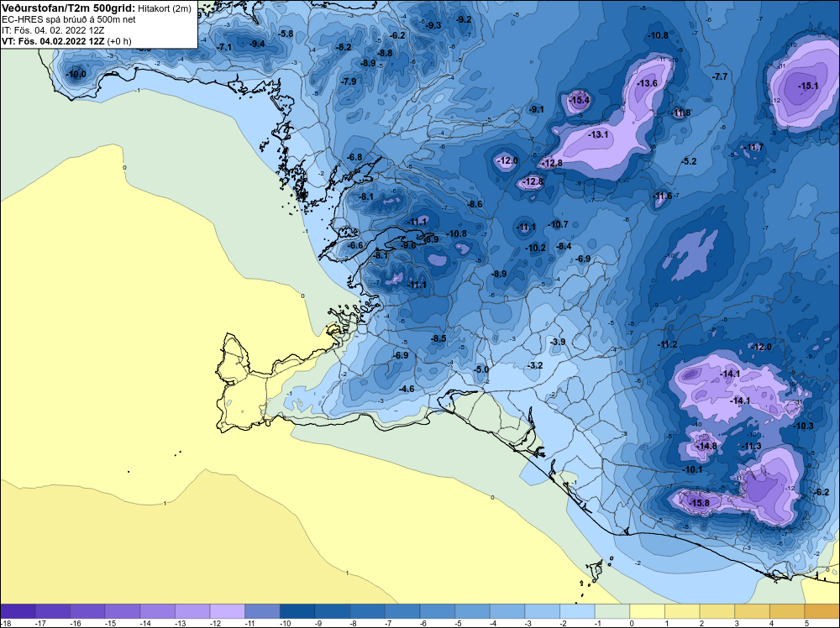Click the -7.9 temperature label
Screen dimensions: 840x628
(349, 81)
